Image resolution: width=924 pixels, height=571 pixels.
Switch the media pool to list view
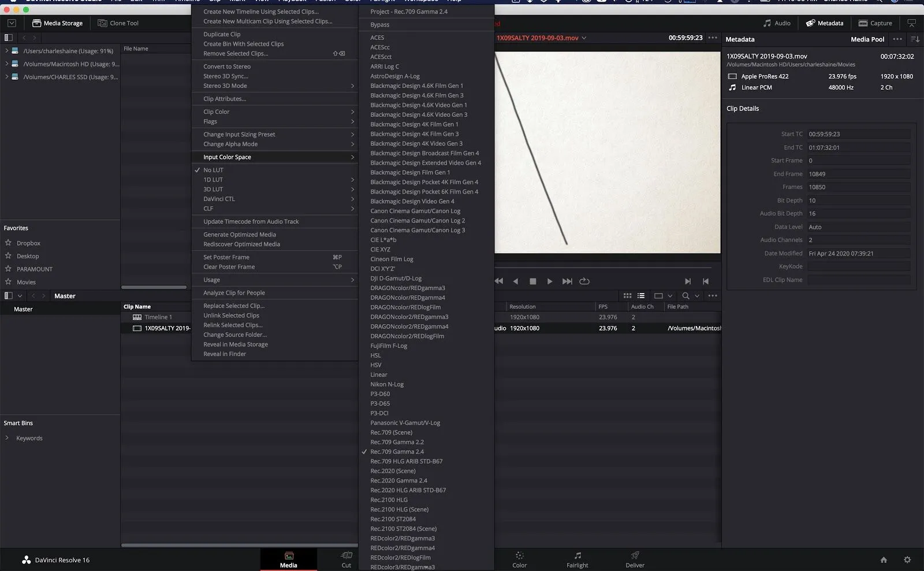(x=641, y=296)
